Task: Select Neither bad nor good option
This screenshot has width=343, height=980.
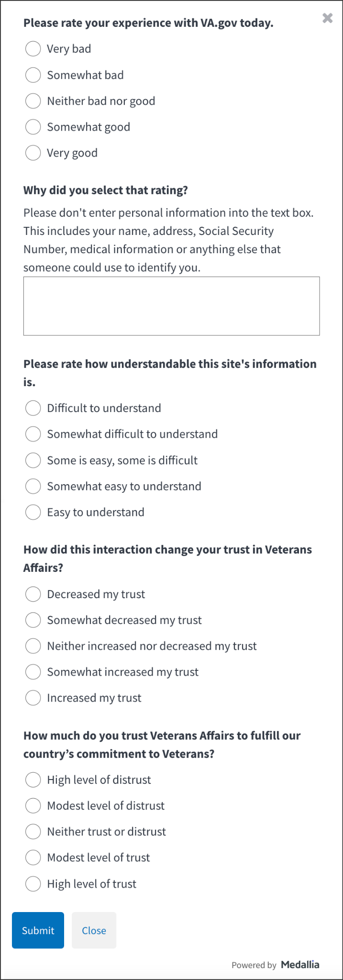Action: point(33,101)
